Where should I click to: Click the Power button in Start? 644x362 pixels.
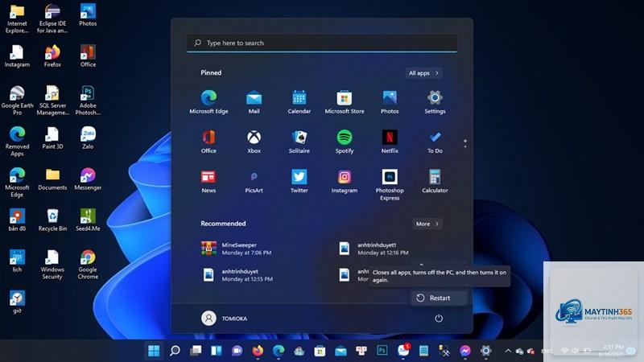[x=439, y=318]
